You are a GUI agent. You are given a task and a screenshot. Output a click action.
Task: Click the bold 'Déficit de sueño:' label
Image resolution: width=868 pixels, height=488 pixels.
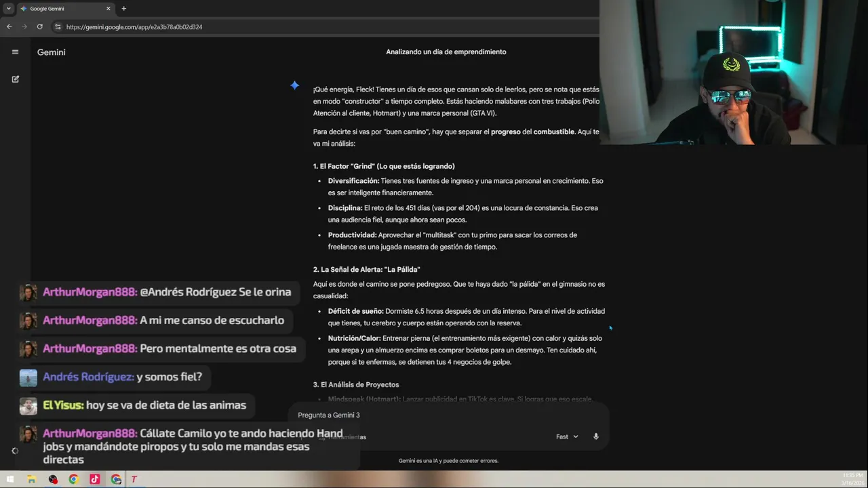pos(355,311)
